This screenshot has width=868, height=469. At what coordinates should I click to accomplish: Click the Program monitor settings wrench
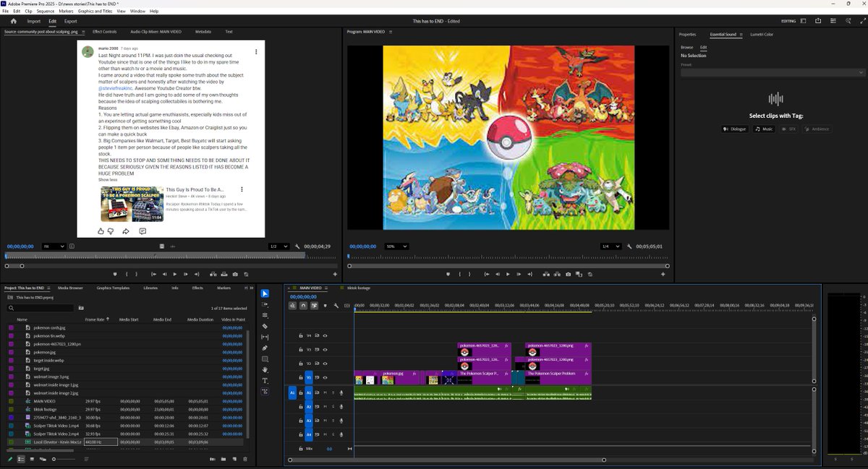pyautogui.click(x=631, y=246)
